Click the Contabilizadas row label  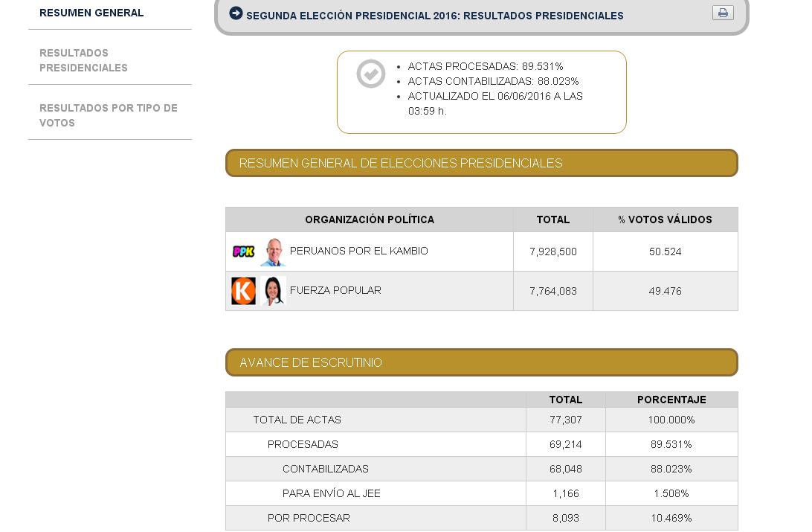pos(326,469)
